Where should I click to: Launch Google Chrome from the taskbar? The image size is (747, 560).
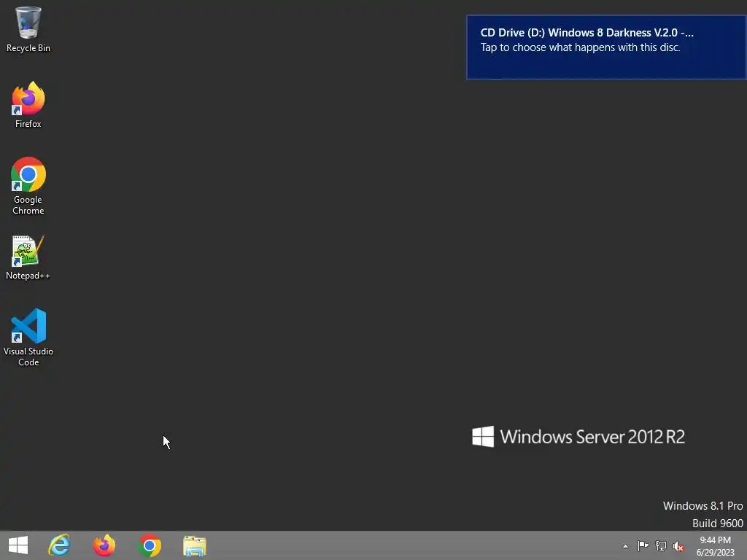point(149,545)
